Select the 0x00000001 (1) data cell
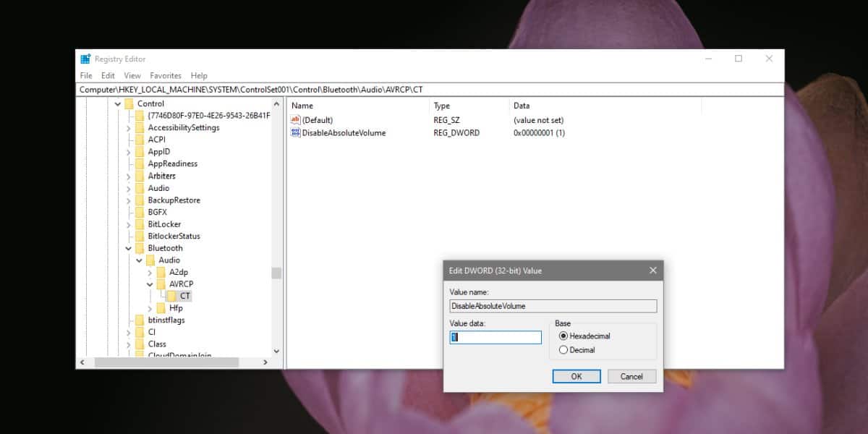The width and height of the screenshot is (868, 434). click(539, 133)
